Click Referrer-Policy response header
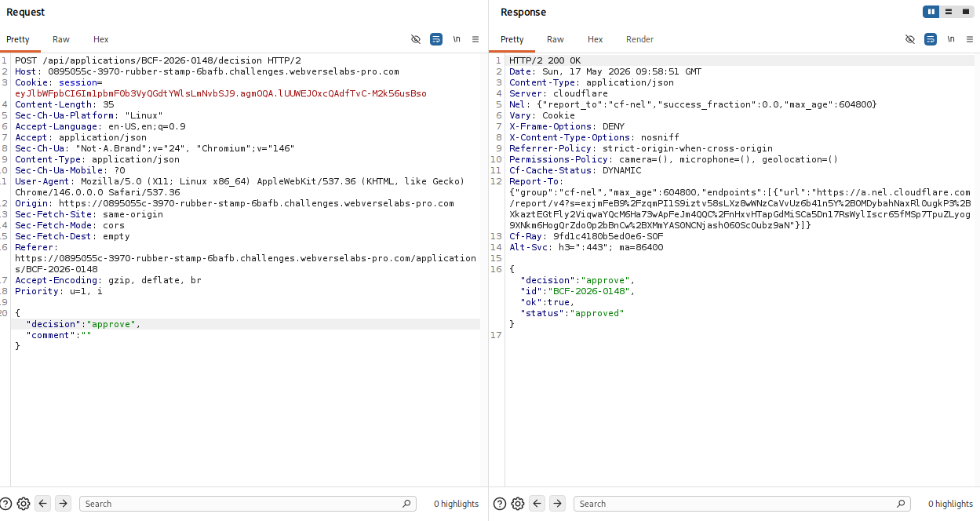The width and height of the screenshot is (980, 521). point(641,148)
